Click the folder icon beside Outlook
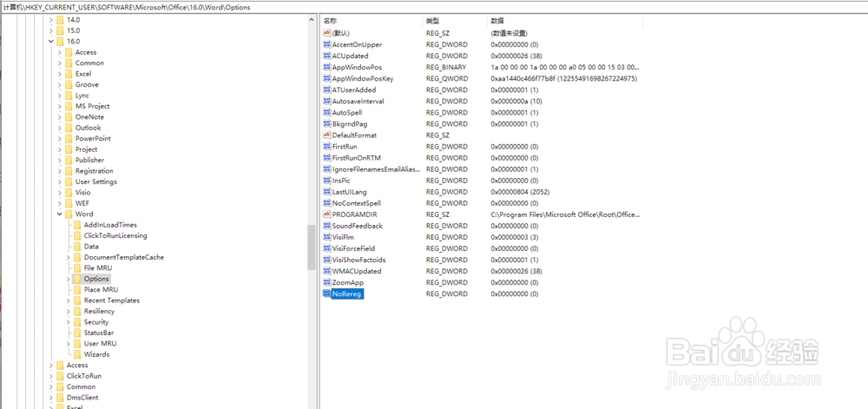This screenshot has height=409, width=868. click(69, 128)
